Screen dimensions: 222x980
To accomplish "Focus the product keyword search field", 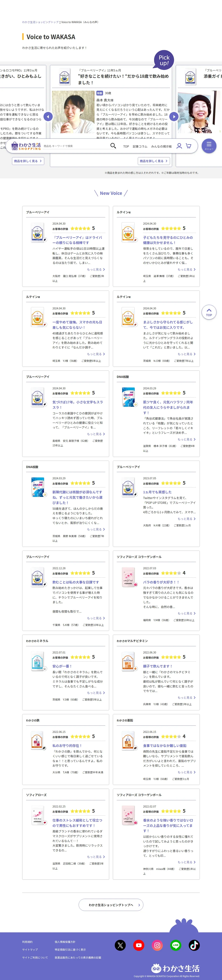I will [x=74, y=146].
